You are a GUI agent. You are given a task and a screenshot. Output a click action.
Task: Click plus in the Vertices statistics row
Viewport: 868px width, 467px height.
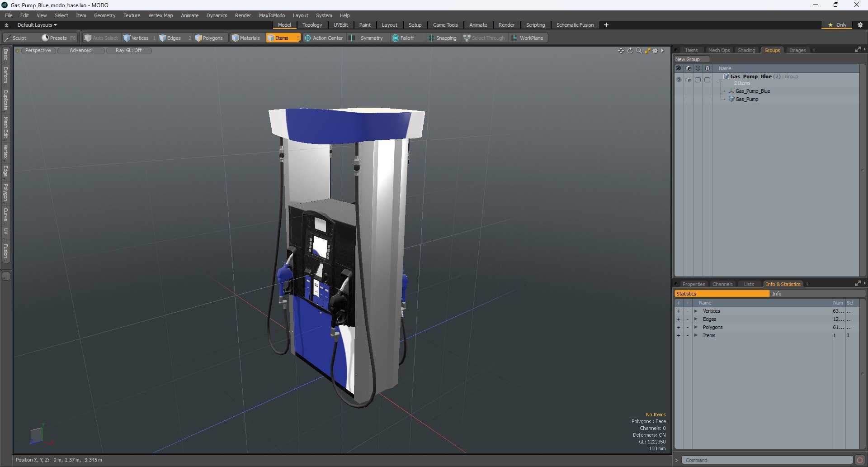pyautogui.click(x=679, y=311)
